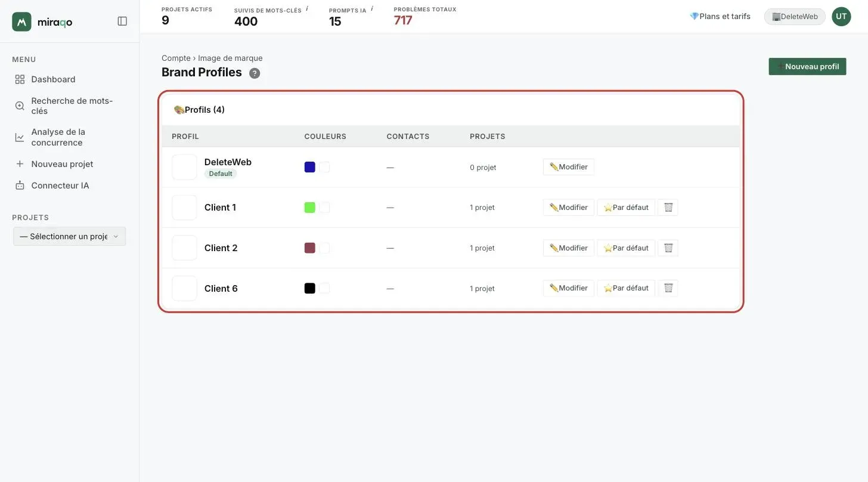Image resolution: width=868 pixels, height=482 pixels.
Task: Click the miraqo logo icon
Action: (21, 21)
